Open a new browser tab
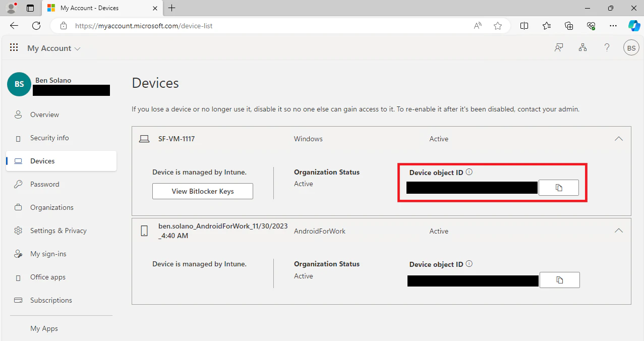644x341 pixels. pos(172,8)
